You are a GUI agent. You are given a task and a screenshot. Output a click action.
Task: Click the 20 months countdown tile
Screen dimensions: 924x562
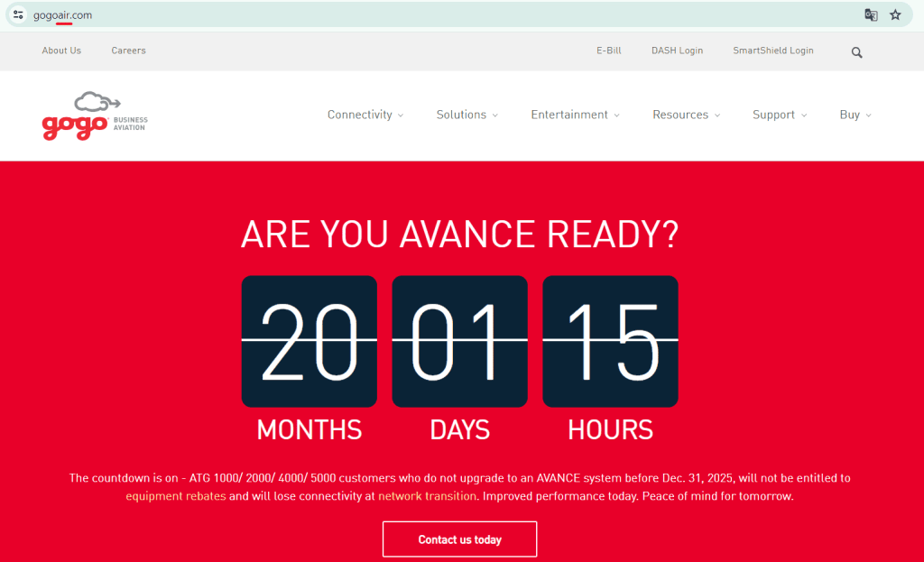coord(310,341)
